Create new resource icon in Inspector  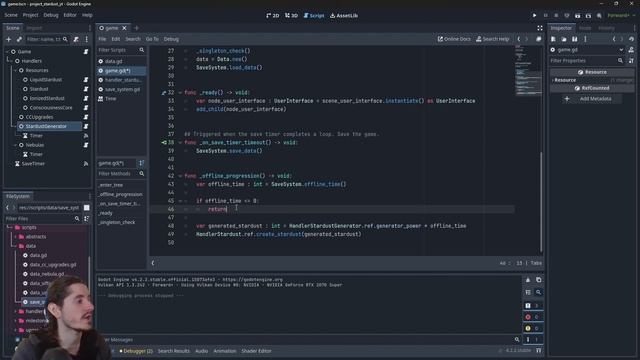553,39
